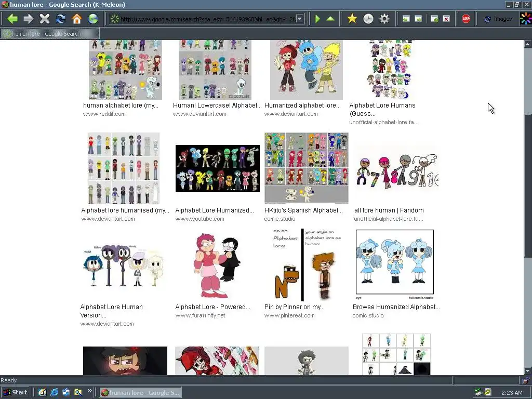The height and width of the screenshot is (399, 532).
Task: Open 'Humanized alphabet lore...' result link
Action: pyautogui.click(x=302, y=105)
